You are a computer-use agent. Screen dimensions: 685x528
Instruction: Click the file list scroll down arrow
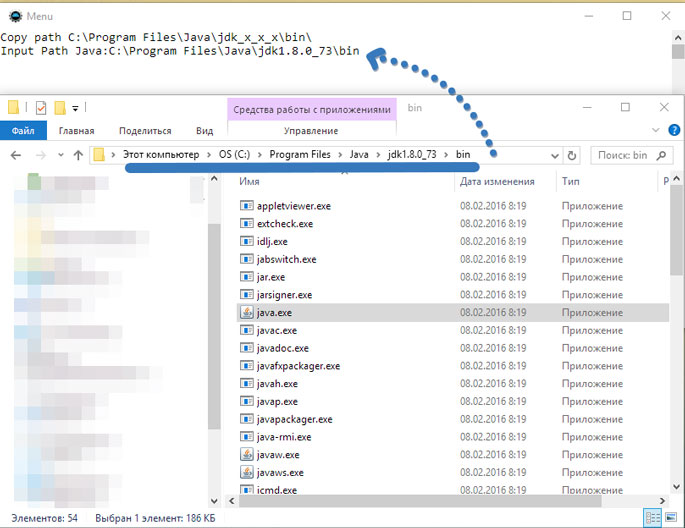click(x=676, y=487)
